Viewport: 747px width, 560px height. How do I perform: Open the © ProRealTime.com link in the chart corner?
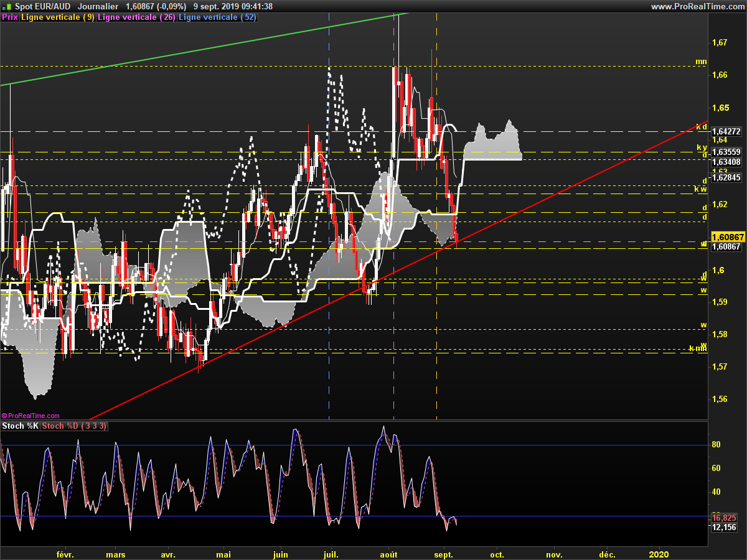pos(31,416)
